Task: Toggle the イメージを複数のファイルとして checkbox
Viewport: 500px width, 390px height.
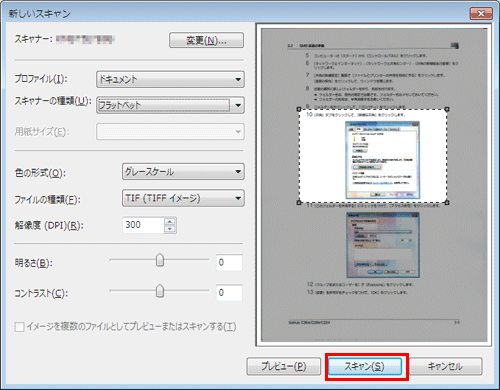Action: (x=19, y=327)
